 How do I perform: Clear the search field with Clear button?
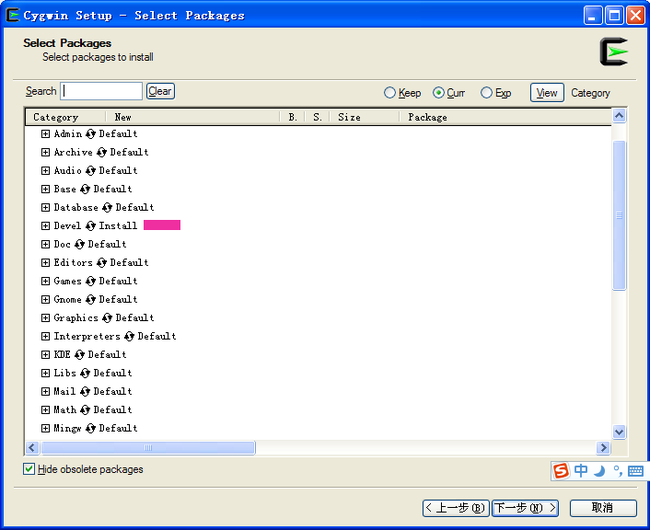(160, 91)
